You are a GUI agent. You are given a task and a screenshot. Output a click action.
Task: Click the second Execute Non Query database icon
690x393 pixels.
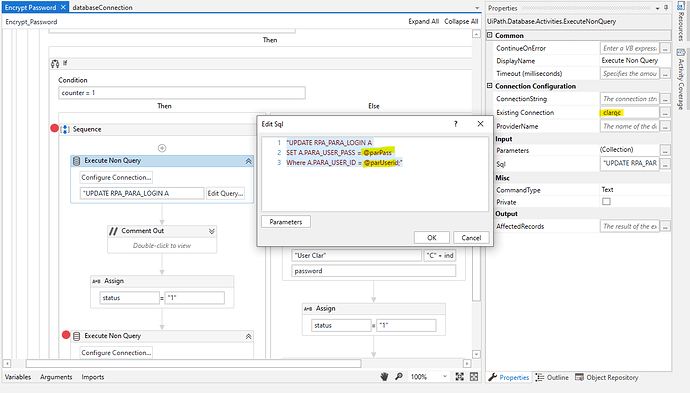(77, 336)
